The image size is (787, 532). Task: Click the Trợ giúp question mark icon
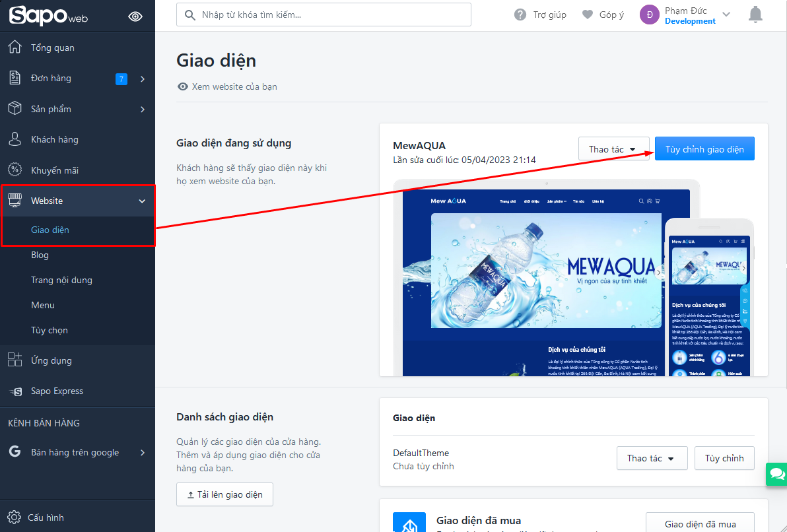520,15
